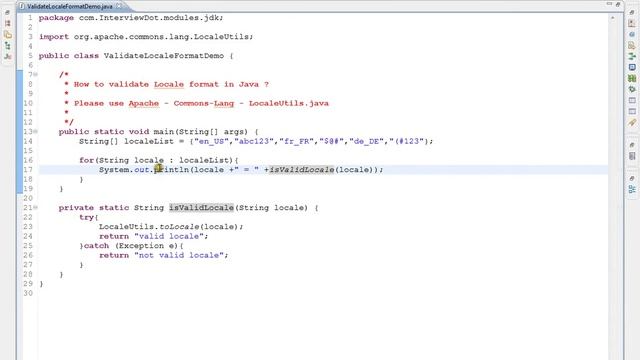Open the Declaration view document icon
The width and height of the screenshot is (640, 360).
point(632,46)
